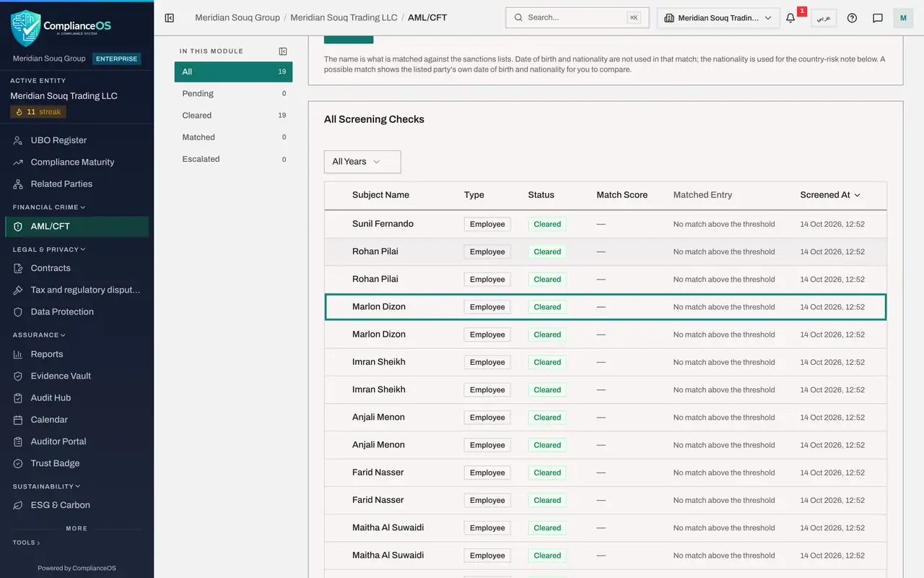
Task: Collapse the sidebar with the panel toggle icon
Action: (170, 18)
